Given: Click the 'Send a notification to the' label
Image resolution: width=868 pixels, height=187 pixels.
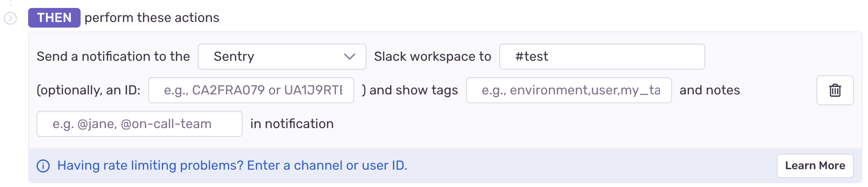Looking at the screenshot, I should point(113,57).
